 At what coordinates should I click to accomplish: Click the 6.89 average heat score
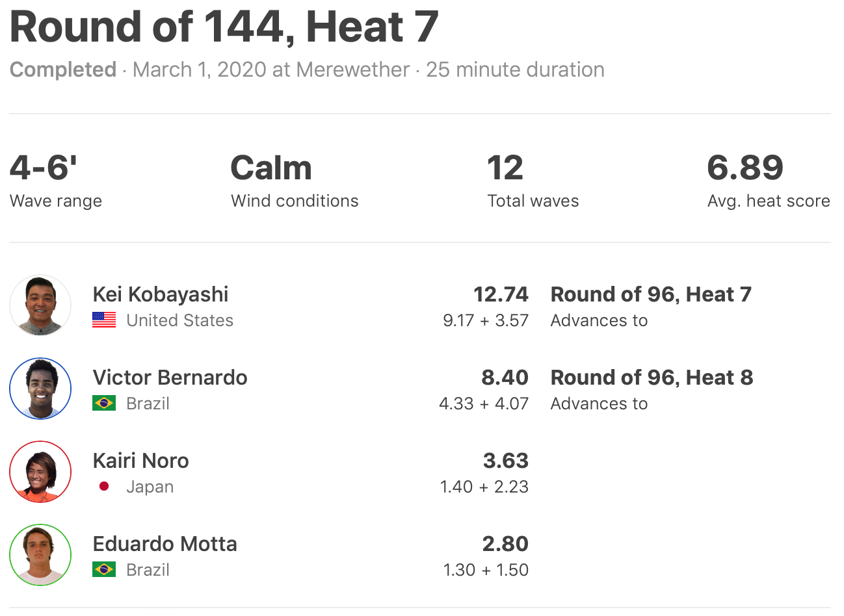tap(745, 168)
